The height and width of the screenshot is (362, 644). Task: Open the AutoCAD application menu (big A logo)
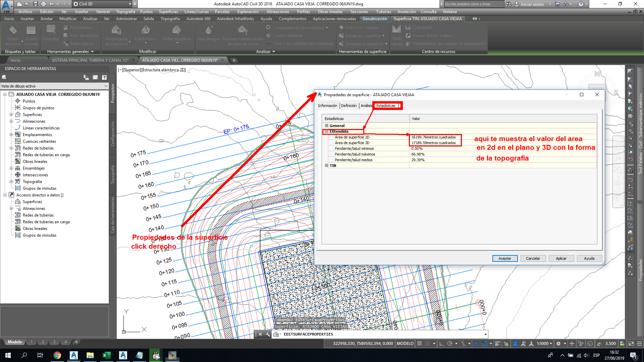tap(7, 6)
